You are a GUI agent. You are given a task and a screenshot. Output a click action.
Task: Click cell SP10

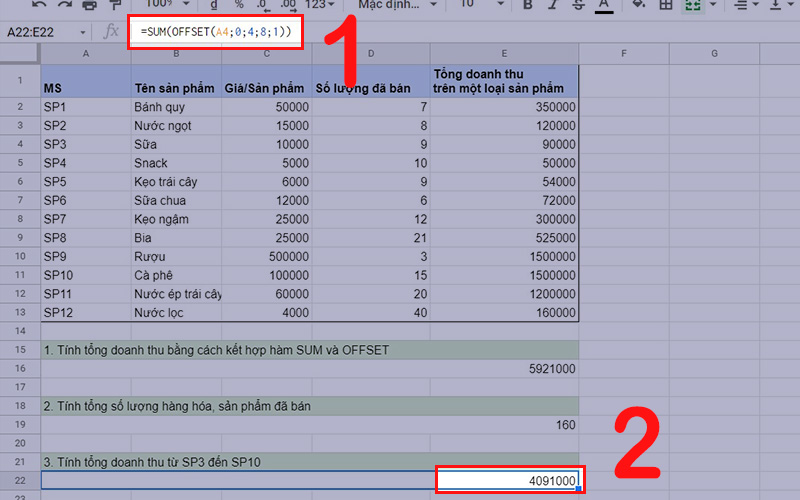(x=86, y=275)
